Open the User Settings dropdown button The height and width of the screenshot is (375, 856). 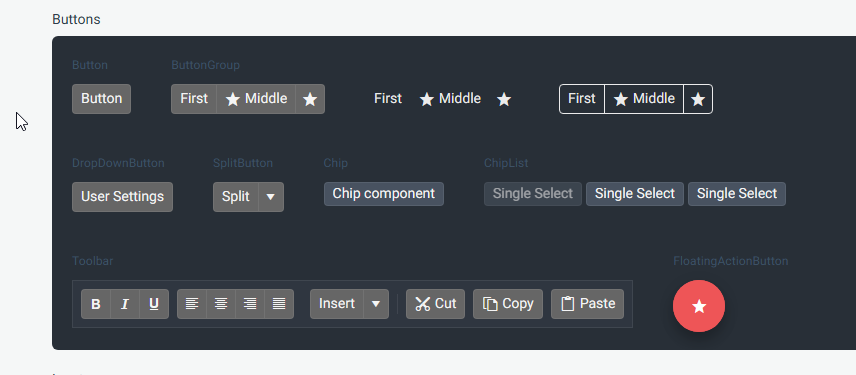click(x=122, y=197)
